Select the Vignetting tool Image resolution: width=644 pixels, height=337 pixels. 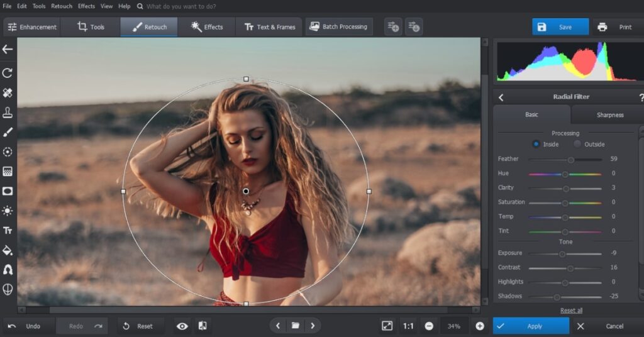point(8,191)
